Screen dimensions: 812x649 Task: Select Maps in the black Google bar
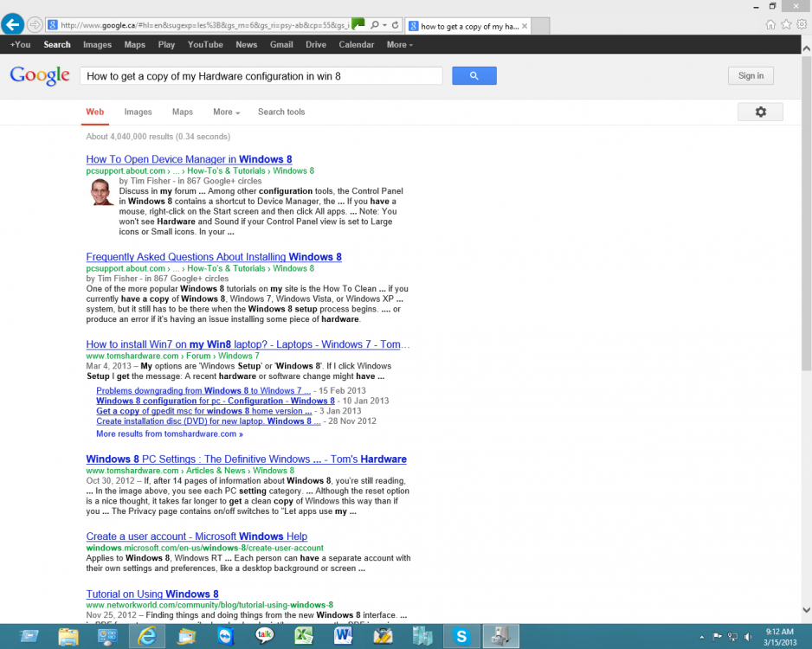(x=135, y=44)
